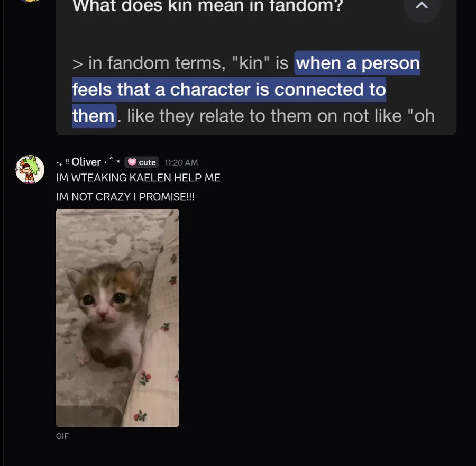Open Oliver's profile avatar
The width and height of the screenshot is (476, 466).
click(30, 169)
